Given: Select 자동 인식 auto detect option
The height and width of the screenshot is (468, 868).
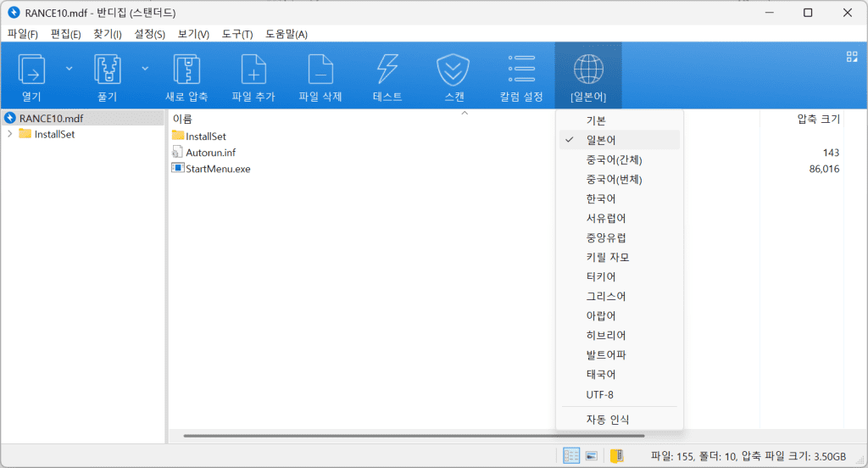Looking at the screenshot, I should (620, 420).
